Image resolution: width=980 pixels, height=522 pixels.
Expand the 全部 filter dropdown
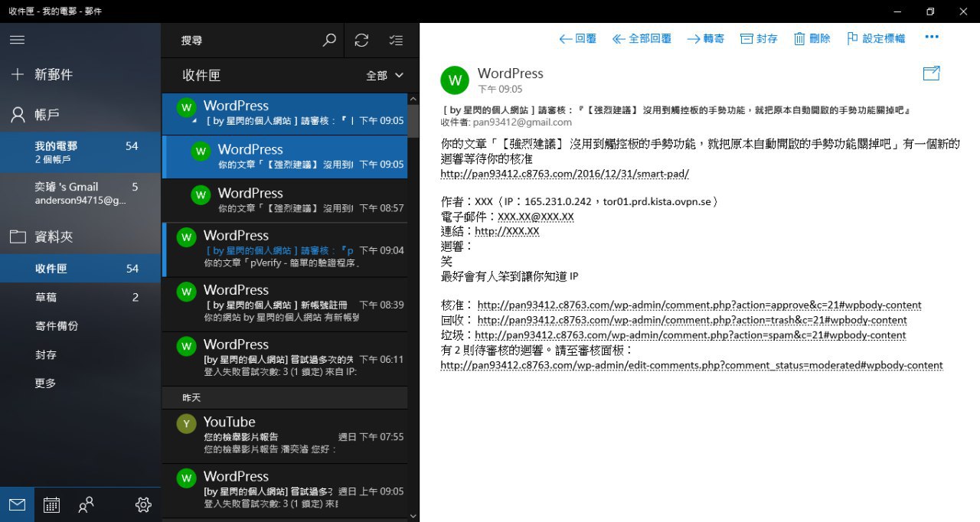(384, 75)
